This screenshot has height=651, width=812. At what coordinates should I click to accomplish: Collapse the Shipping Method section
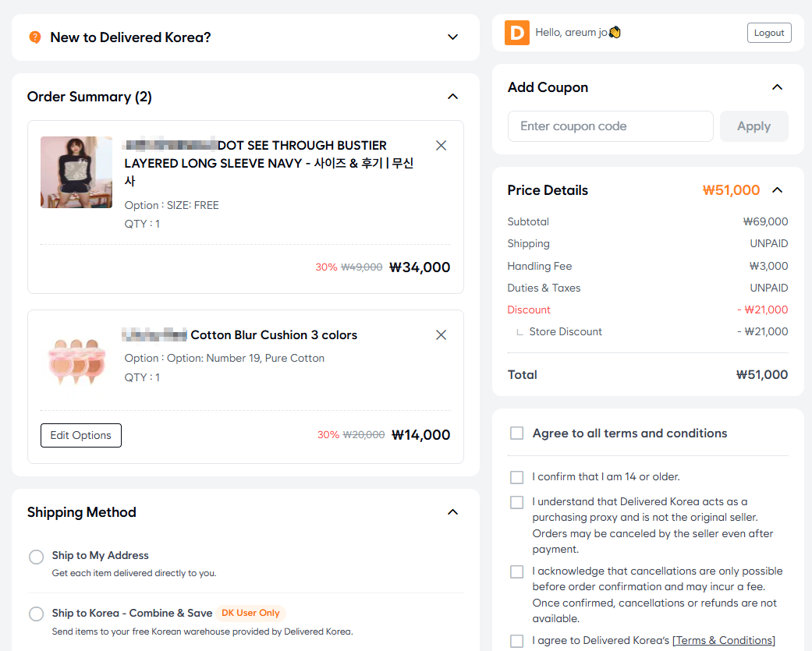click(452, 512)
